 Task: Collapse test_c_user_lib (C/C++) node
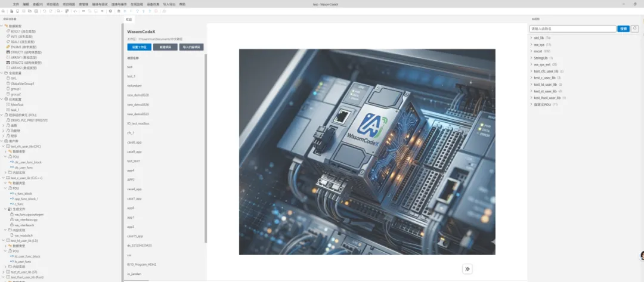4,178
